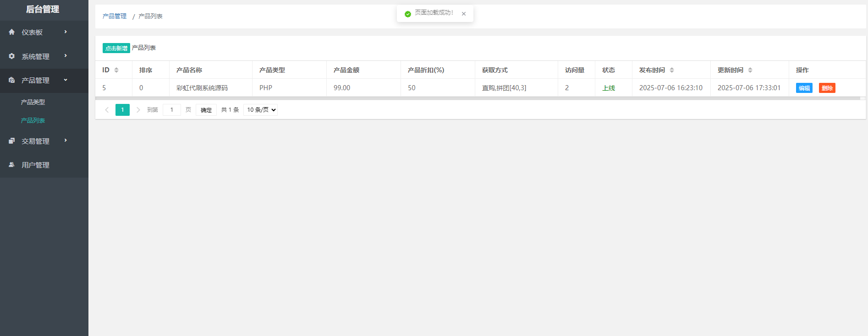The width and height of the screenshot is (868, 336).
Task: Go to next page arrow in pagination
Action: [138, 110]
